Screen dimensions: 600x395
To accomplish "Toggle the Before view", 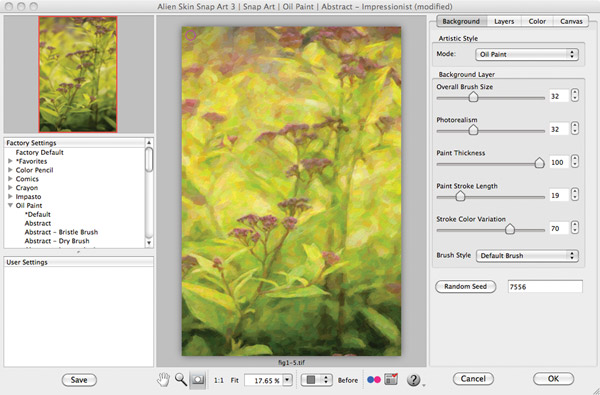I will [x=347, y=380].
